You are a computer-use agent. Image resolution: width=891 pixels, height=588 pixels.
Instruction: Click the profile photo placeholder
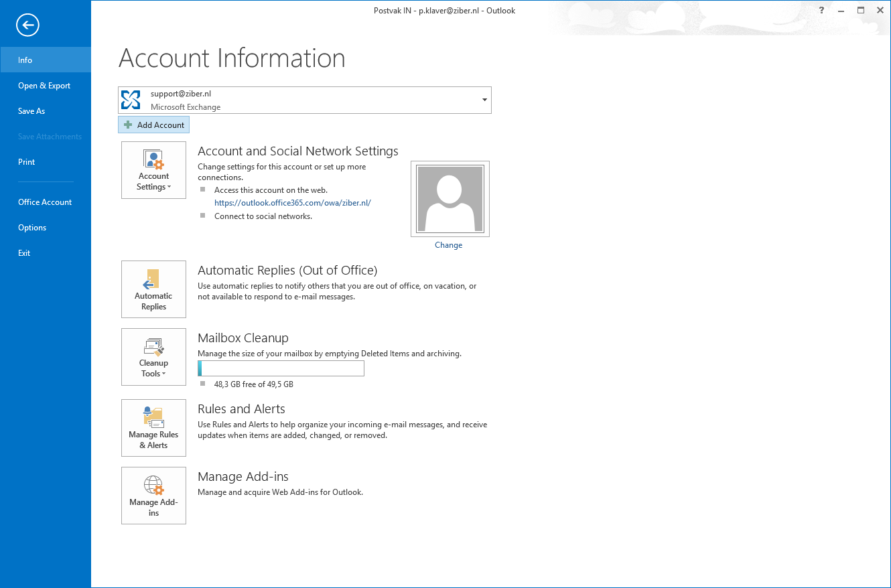(x=450, y=199)
